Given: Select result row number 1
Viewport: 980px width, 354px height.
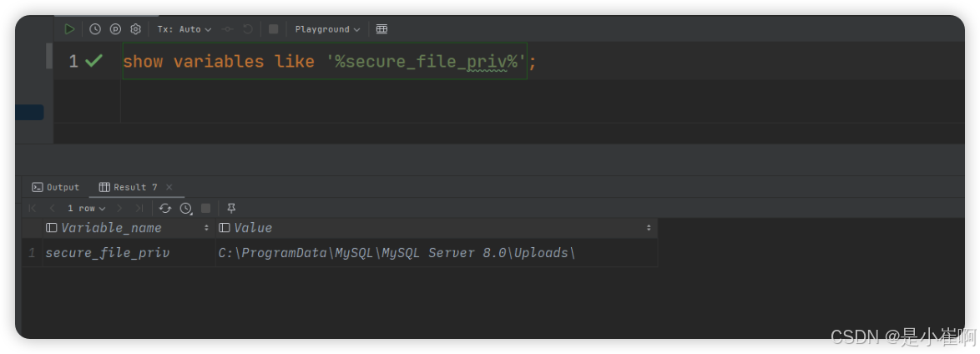Looking at the screenshot, I should pos(32,253).
